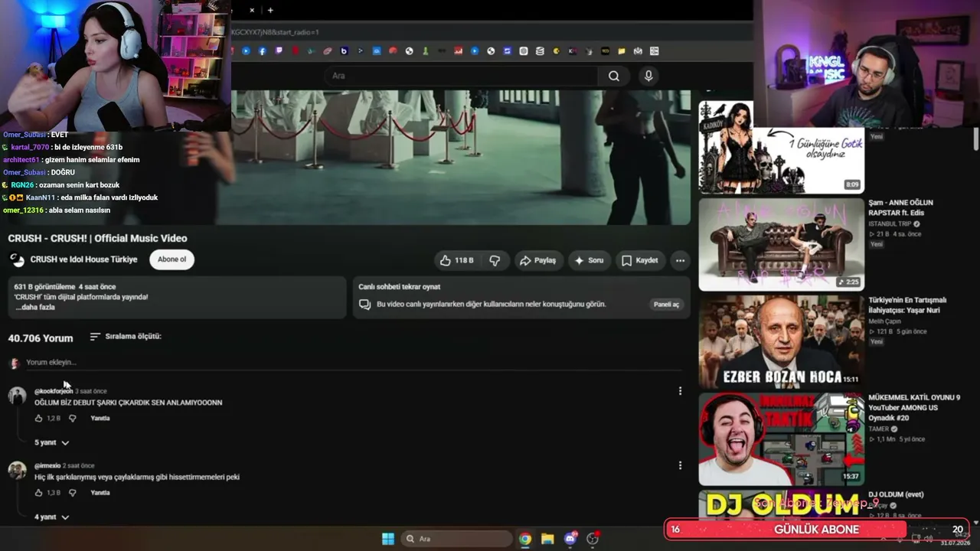Dislike the CRUSH music video

[x=495, y=260]
